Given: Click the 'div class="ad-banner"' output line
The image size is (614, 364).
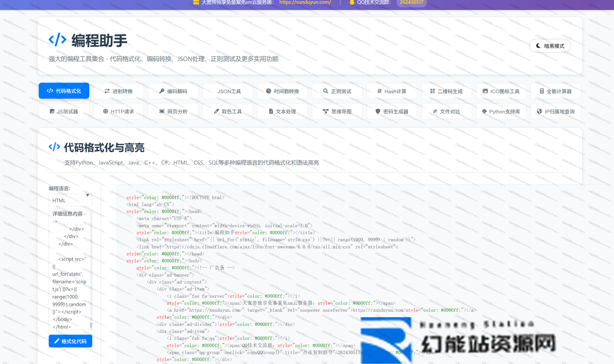Looking at the screenshot, I should point(165,275).
